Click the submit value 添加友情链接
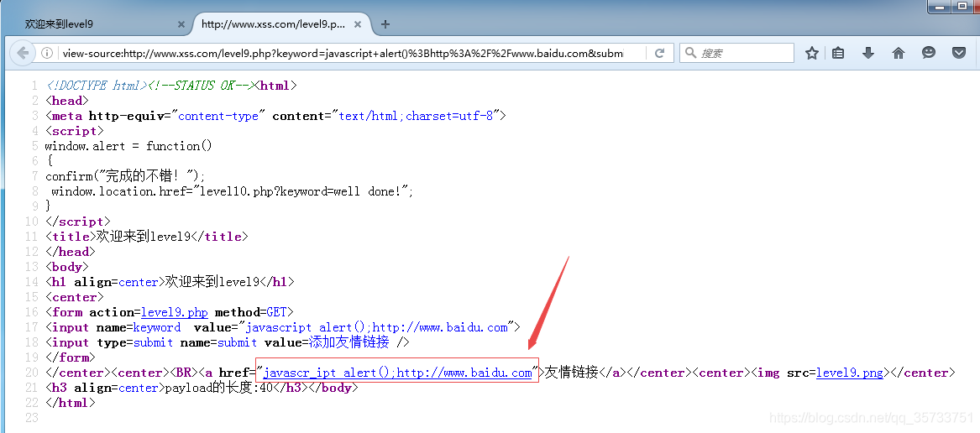980x433 pixels. 349,342
